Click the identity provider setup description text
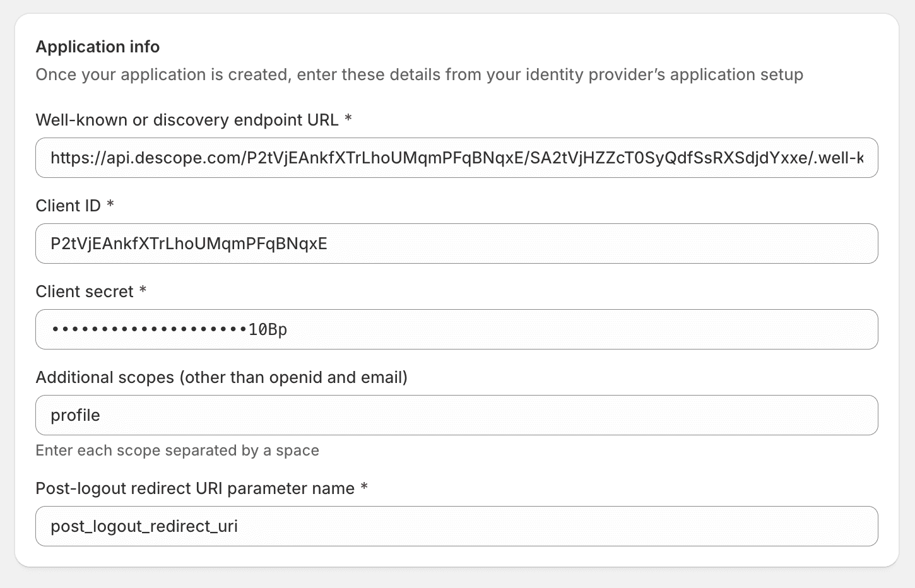The image size is (915, 588). pyautogui.click(x=420, y=74)
